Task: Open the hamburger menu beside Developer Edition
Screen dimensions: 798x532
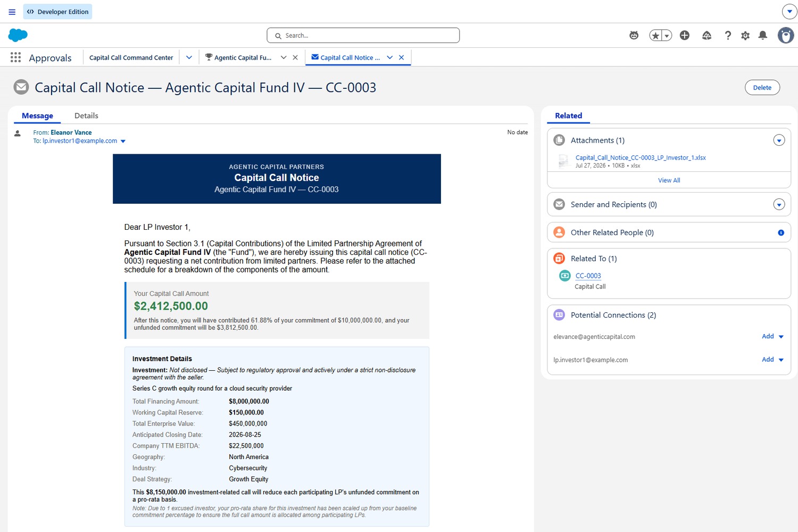Action: (12, 12)
